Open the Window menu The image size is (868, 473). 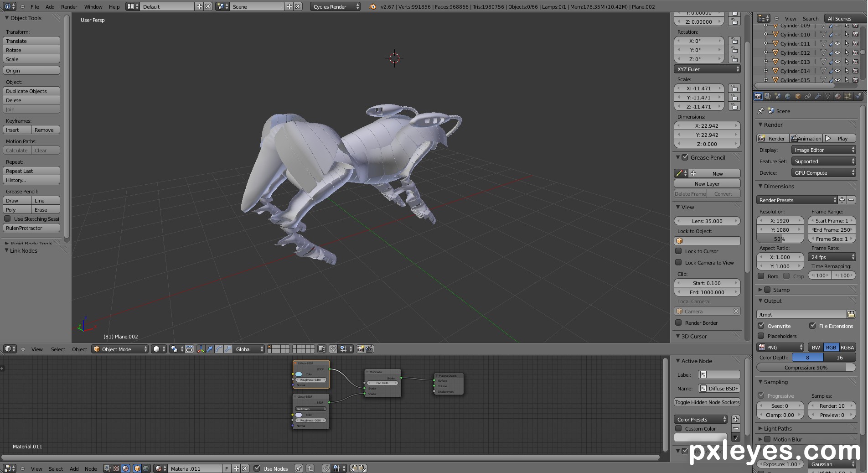pyautogui.click(x=93, y=6)
